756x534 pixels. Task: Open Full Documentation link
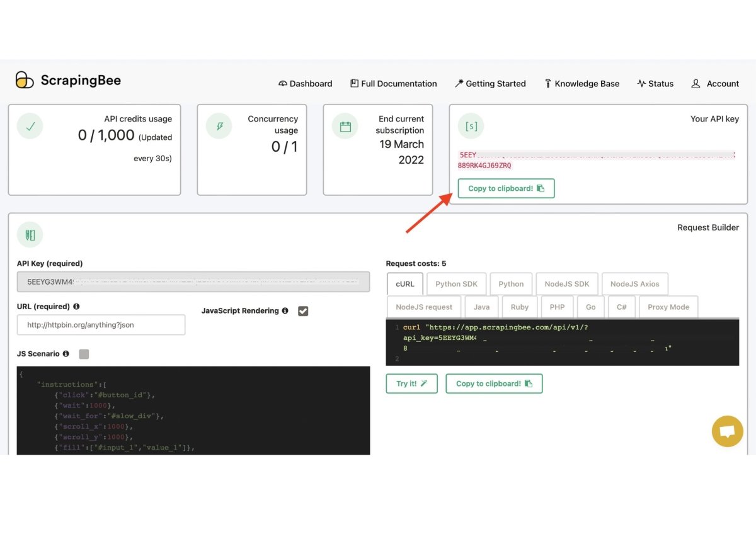(393, 84)
